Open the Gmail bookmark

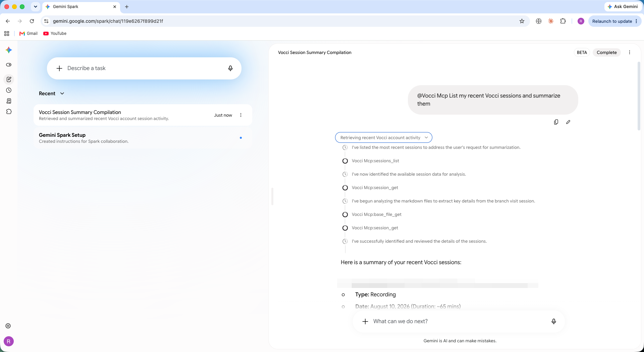tap(29, 34)
